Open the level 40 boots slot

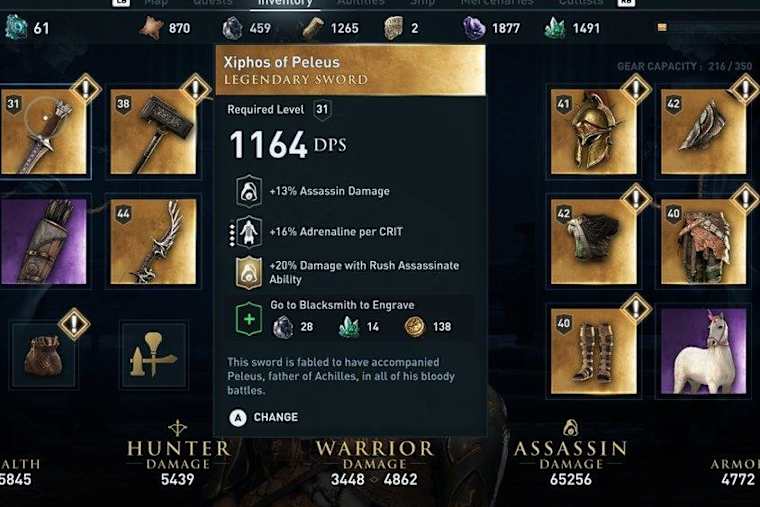click(x=593, y=351)
